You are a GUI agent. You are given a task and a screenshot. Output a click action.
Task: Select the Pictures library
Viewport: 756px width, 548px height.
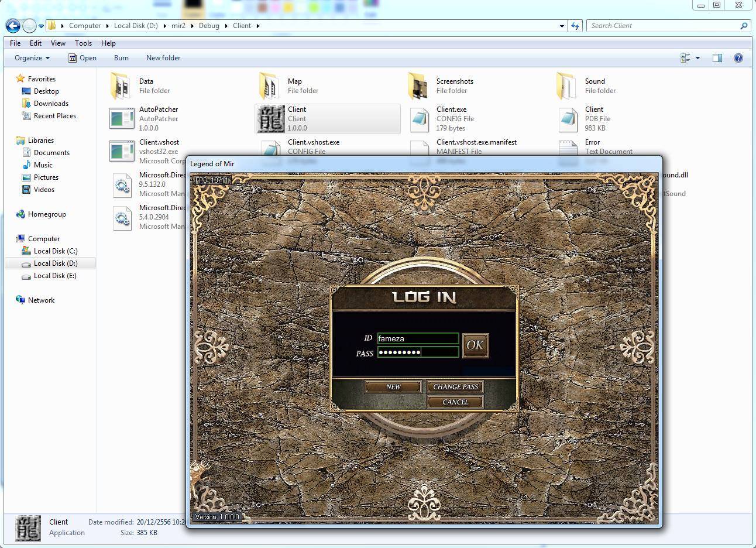[x=46, y=177]
